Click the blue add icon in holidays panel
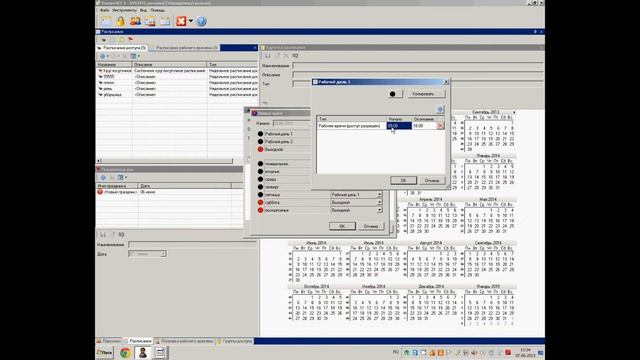Screen dimensions: 640x360 pyautogui.click(x=103, y=178)
